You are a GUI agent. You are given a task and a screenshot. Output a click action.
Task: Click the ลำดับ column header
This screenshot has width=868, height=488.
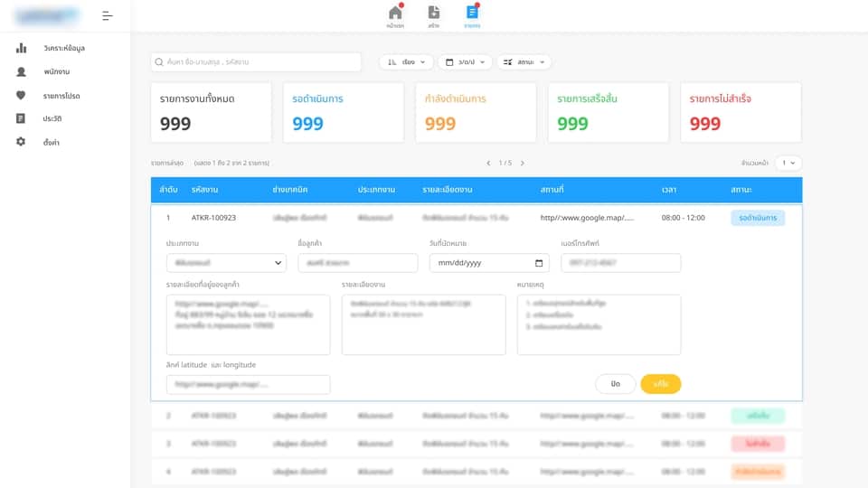168,190
